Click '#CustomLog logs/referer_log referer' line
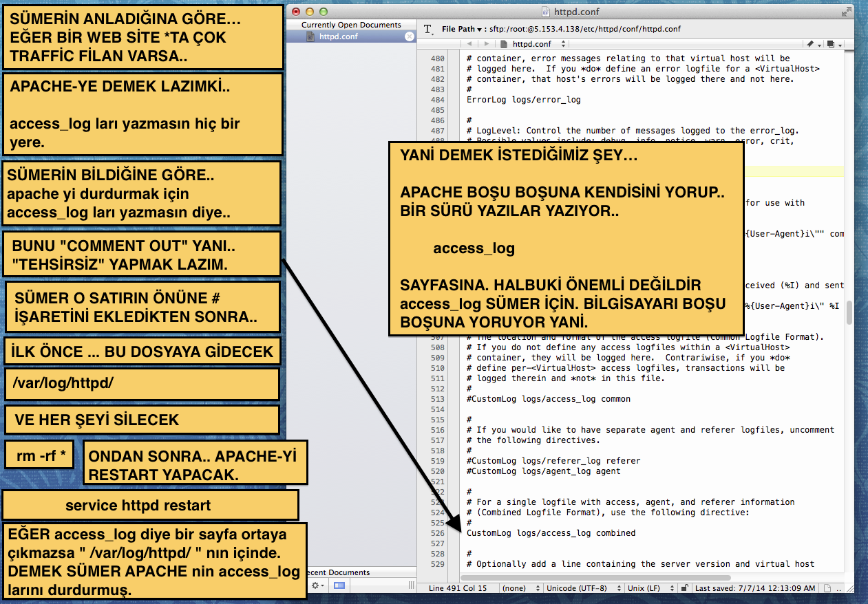Viewport: 868px width, 604px height. (553, 461)
